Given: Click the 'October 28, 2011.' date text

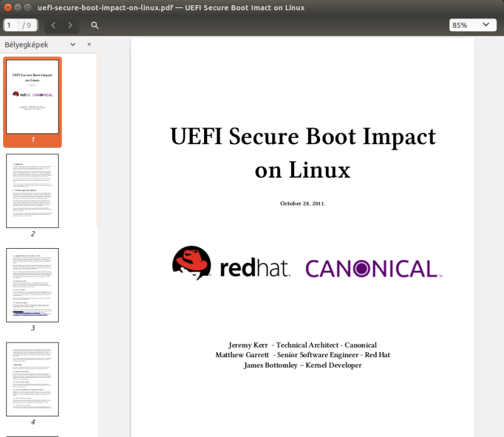Looking at the screenshot, I should pyautogui.click(x=303, y=203).
